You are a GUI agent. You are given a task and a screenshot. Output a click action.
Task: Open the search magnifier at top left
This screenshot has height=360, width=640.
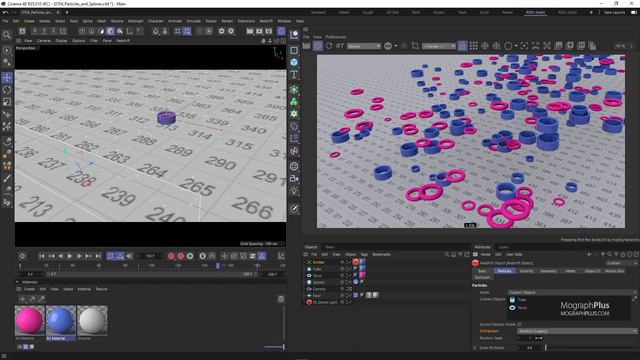point(7,35)
